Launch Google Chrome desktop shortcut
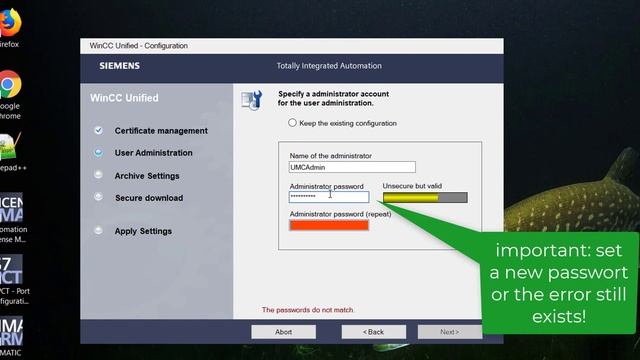Viewport: 640px width, 360px height. (10, 95)
